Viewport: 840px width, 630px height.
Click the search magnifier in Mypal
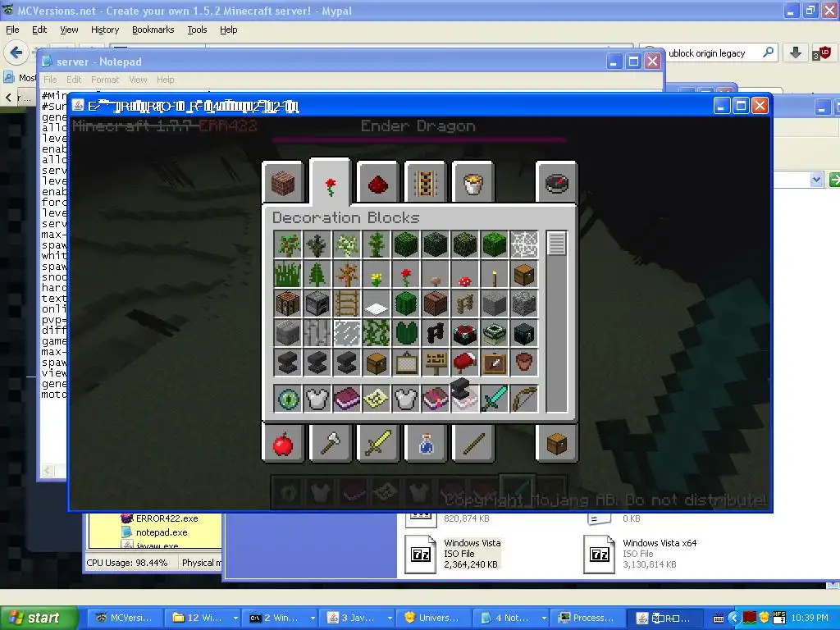pos(768,52)
